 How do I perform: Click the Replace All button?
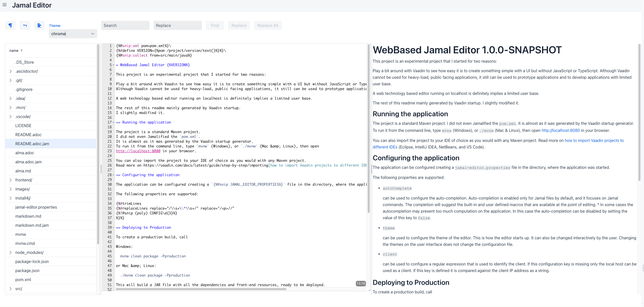pos(268,25)
